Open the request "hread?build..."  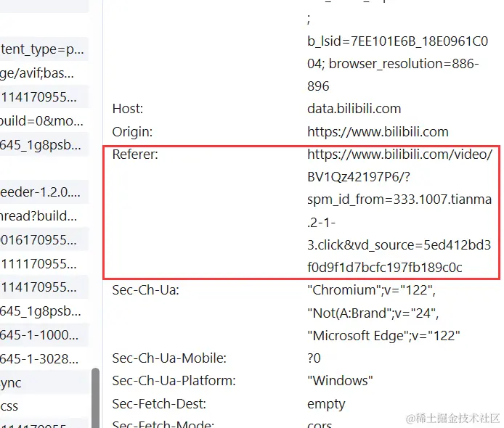pos(44,215)
